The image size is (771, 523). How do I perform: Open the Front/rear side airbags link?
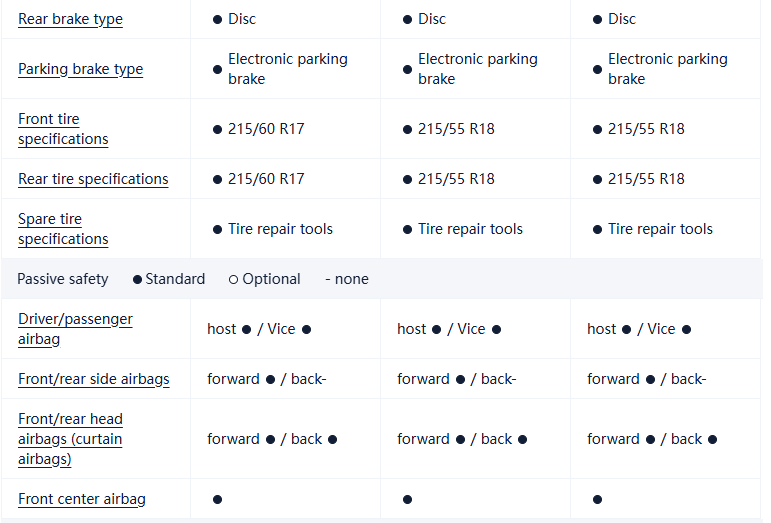tap(93, 379)
